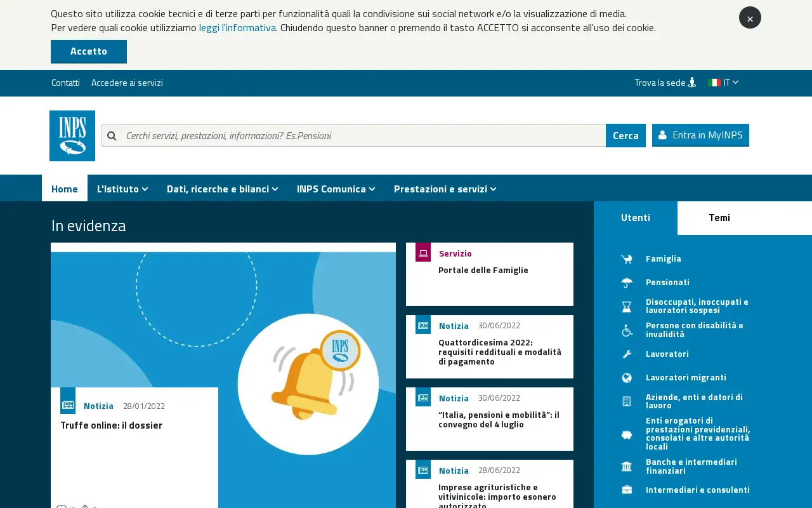
Task: Close the cookie banner with X
Action: (x=750, y=18)
